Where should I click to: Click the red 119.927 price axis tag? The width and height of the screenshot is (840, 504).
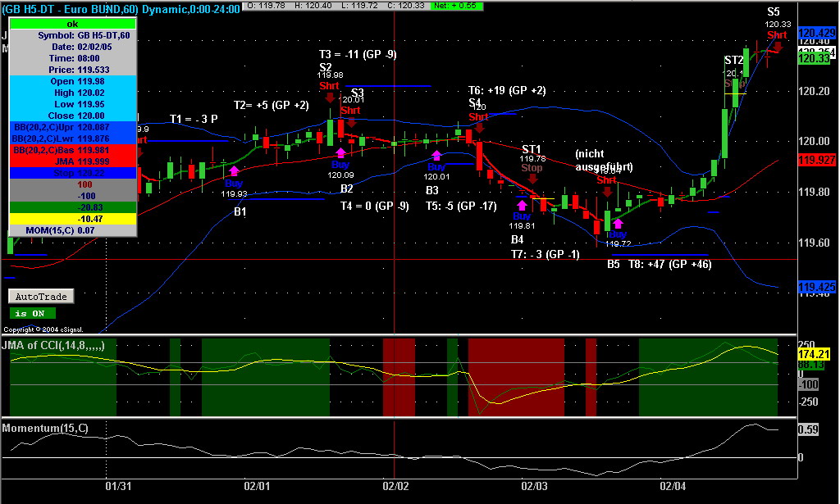click(817, 160)
